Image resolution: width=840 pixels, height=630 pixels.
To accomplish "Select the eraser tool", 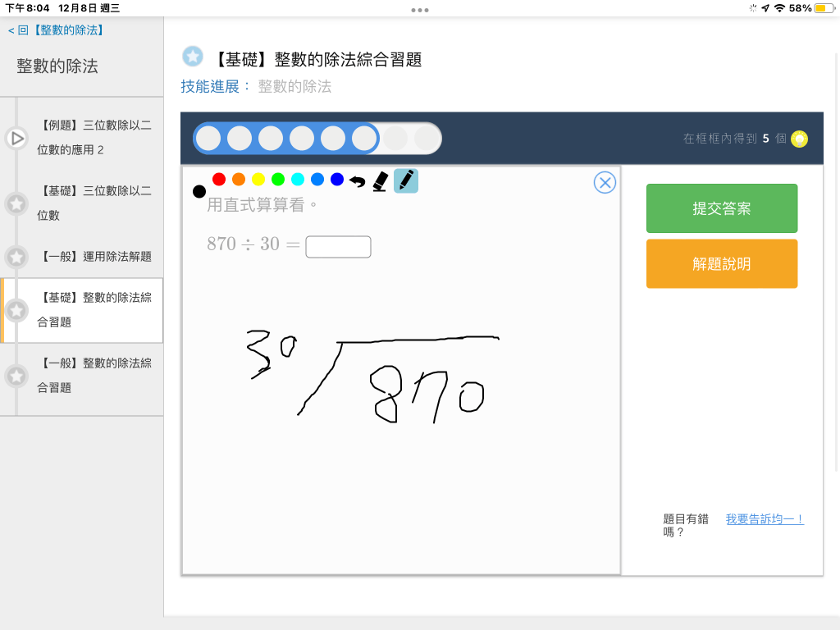I will pyautogui.click(x=380, y=181).
